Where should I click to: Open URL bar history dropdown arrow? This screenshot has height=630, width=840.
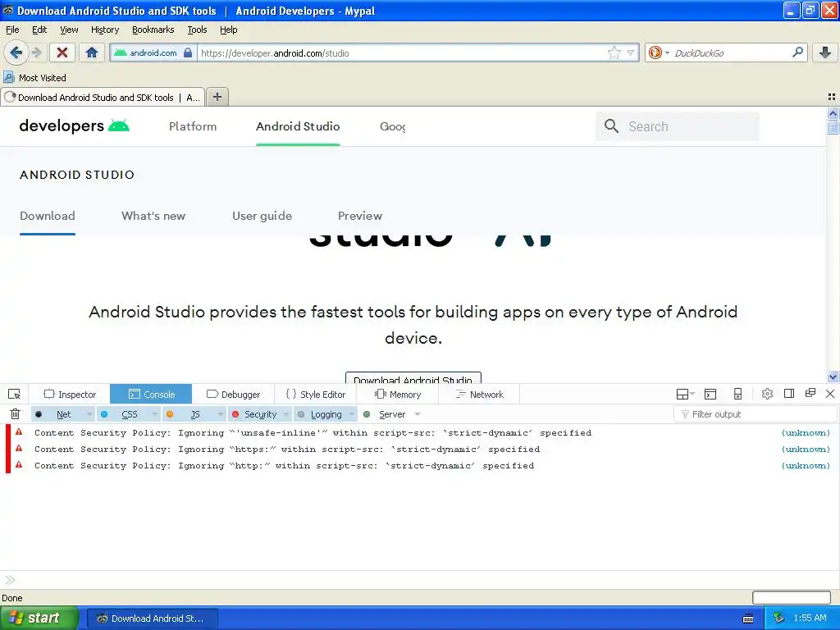point(631,52)
